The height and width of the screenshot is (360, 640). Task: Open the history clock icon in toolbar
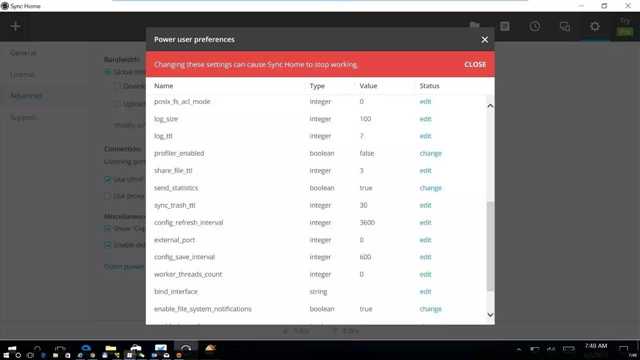[x=535, y=27]
